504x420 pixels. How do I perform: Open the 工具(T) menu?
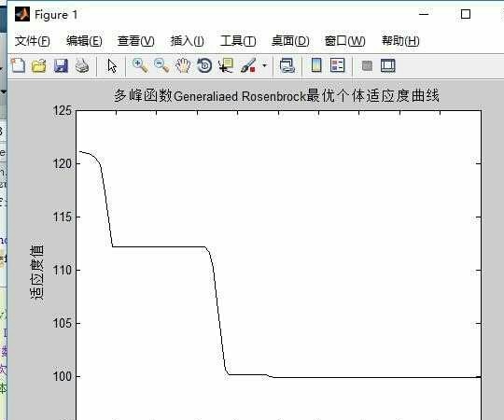pos(238,41)
